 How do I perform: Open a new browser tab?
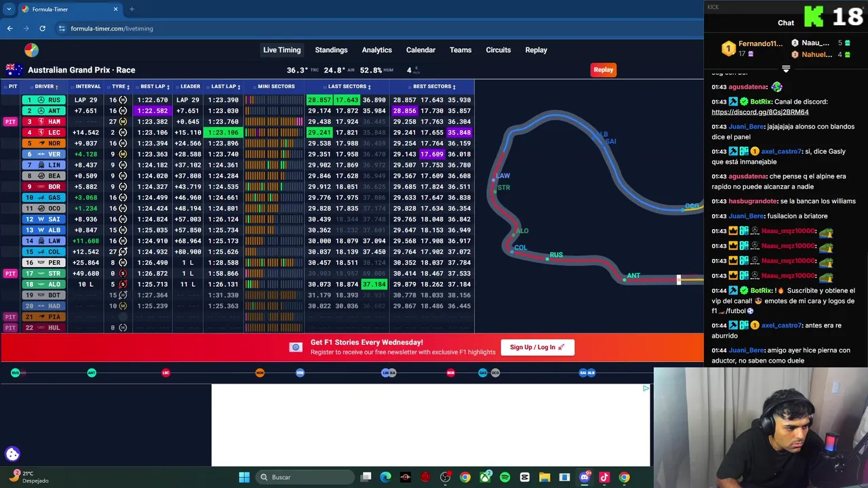click(132, 9)
